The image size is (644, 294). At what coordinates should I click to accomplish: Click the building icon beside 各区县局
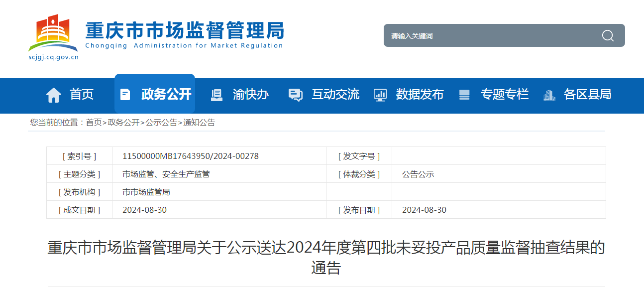pos(549,95)
